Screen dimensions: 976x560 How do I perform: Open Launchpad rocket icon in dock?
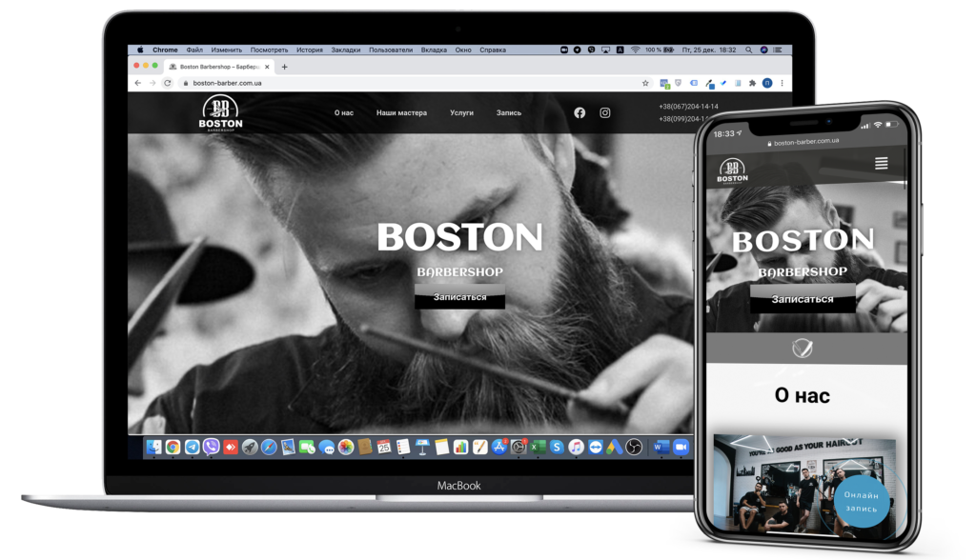pos(250,447)
